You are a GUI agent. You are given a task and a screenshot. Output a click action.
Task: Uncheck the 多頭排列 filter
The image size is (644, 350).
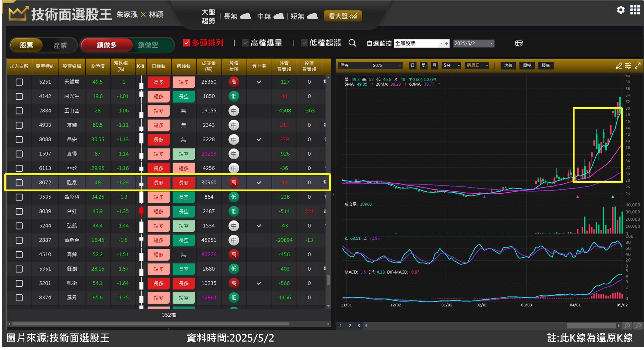[x=187, y=43]
